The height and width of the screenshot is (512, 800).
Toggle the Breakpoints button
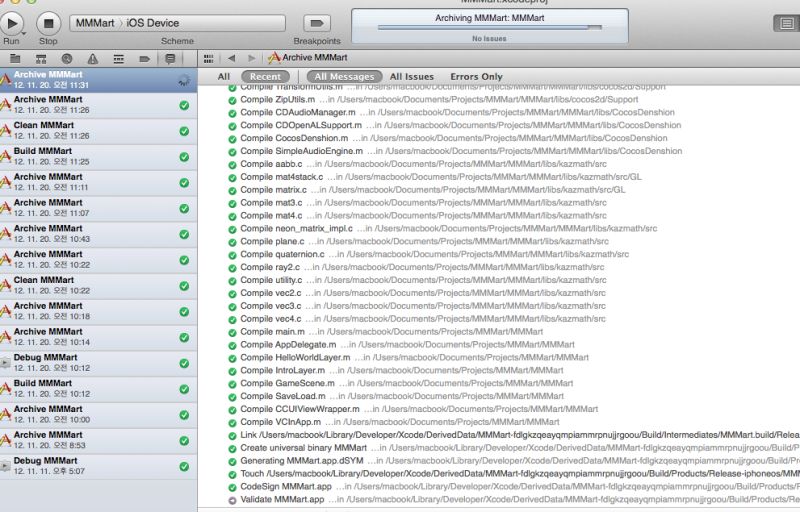(x=317, y=23)
